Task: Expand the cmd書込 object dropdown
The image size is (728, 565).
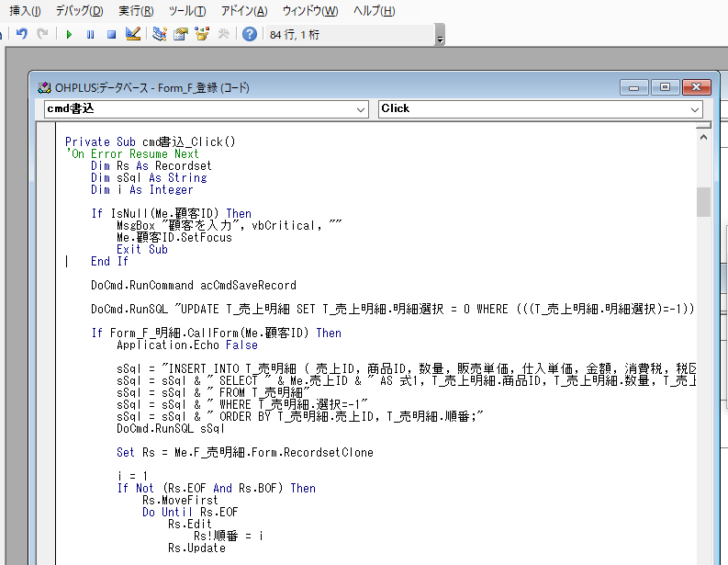Action: pyautogui.click(x=360, y=108)
